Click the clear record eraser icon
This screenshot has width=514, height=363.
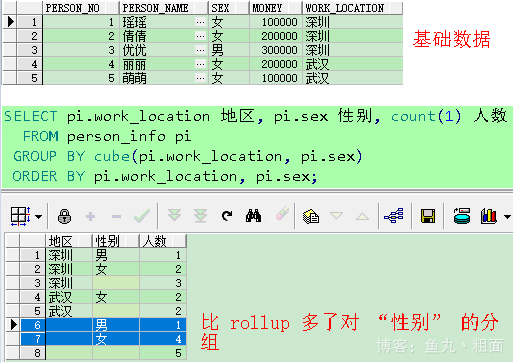click(x=282, y=214)
